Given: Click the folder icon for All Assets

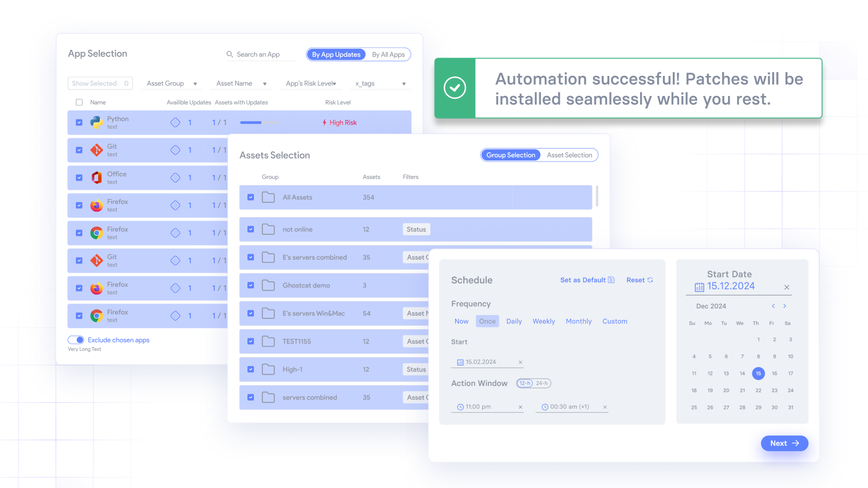Looking at the screenshot, I should point(268,197).
